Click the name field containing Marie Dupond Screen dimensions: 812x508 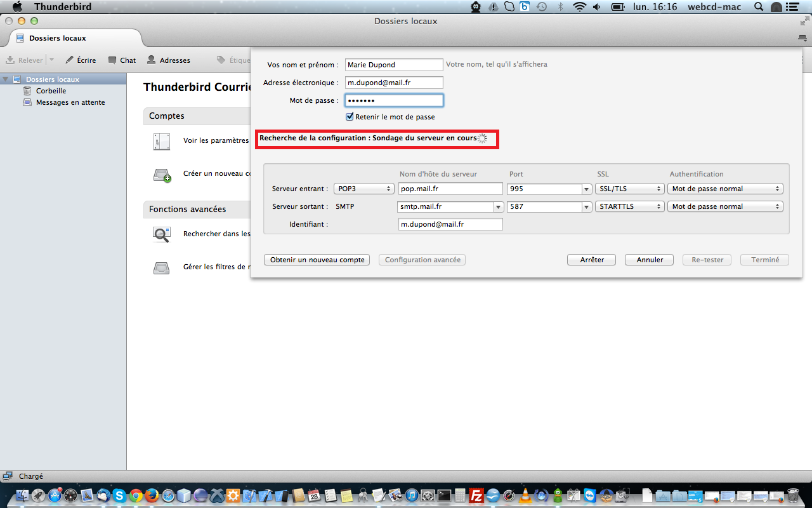(x=394, y=65)
